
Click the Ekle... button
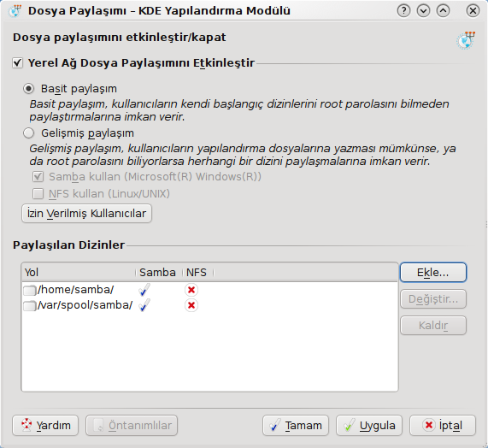pyautogui.click(x=433, y=273)
